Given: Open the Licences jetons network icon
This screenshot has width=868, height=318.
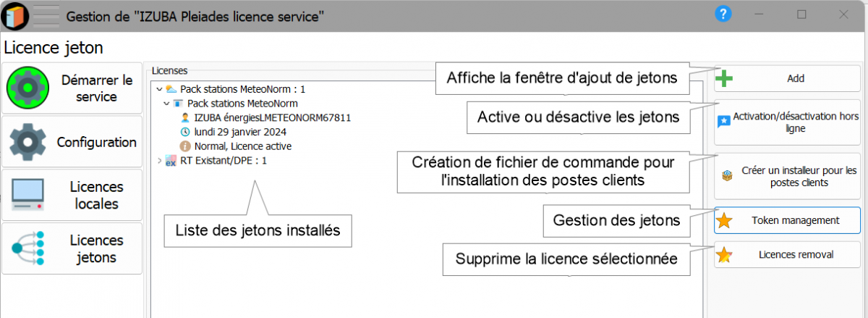Looking at the screenshot, I should tap(28, 248).
